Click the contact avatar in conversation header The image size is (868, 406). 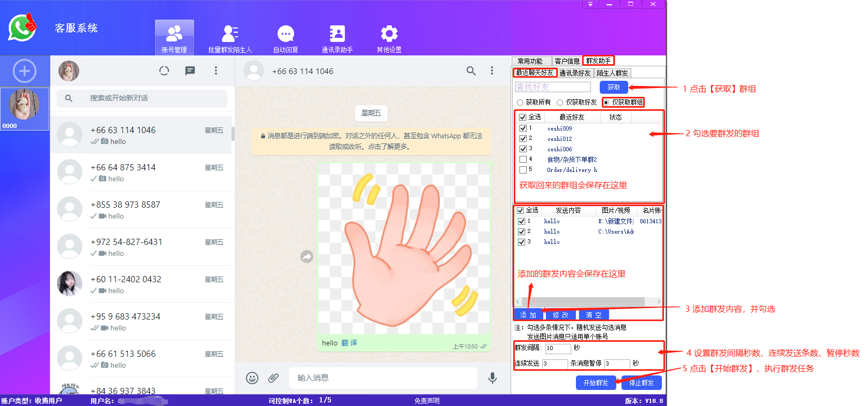(254, 71)
